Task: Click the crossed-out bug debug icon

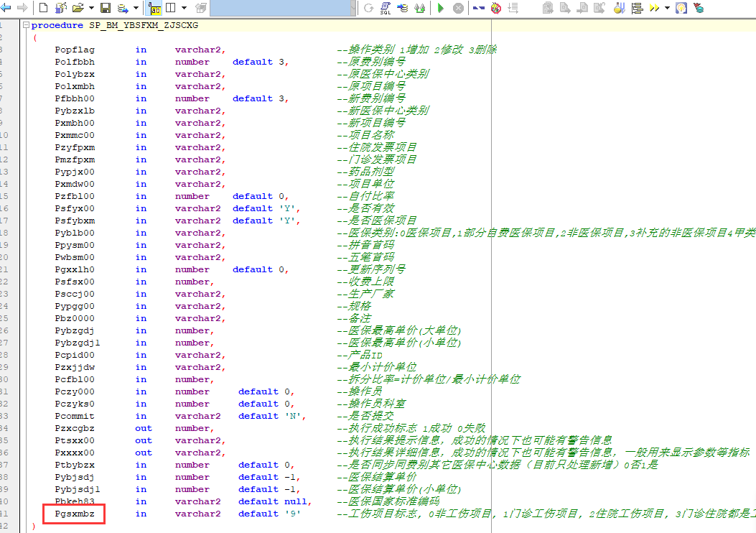Action: click(495, 8)
